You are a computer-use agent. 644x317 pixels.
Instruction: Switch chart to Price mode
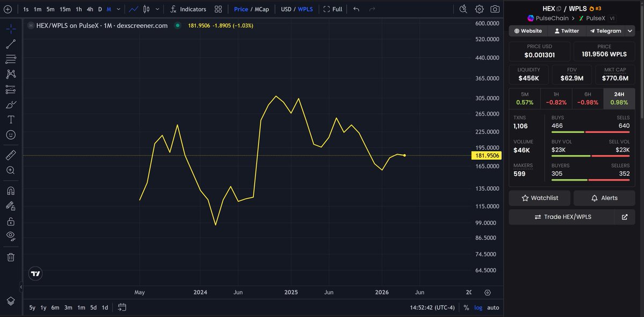pos(241,9)
